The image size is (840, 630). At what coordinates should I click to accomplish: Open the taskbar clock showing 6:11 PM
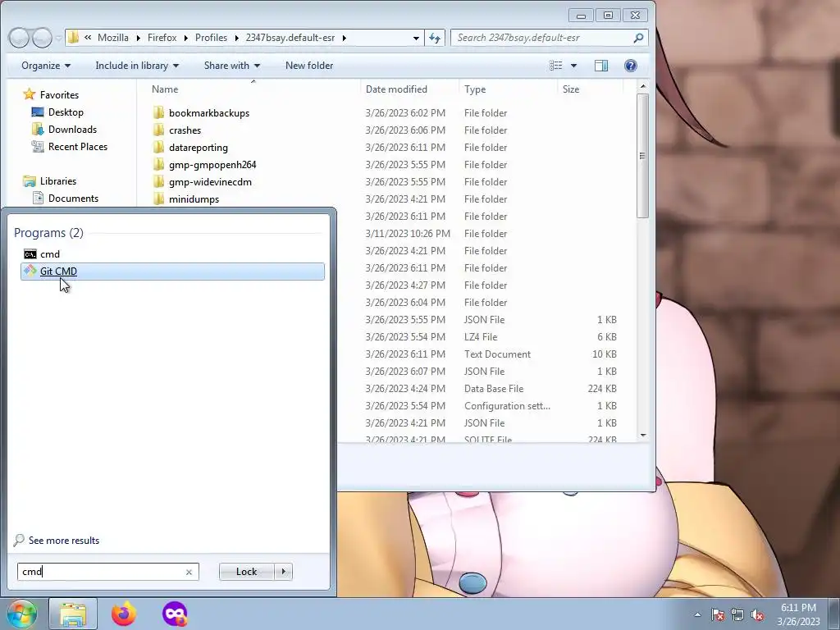point(798,614)
